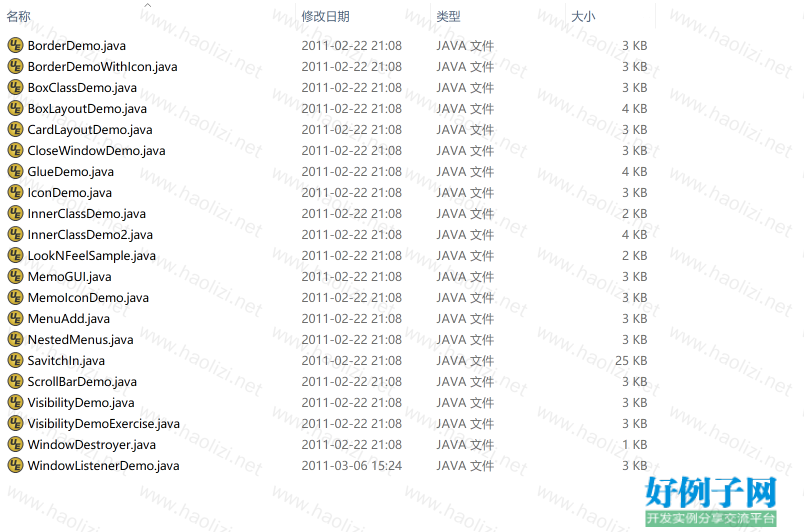Click the 25 KB size of SavitchIn.java

[x=631, y=360]
